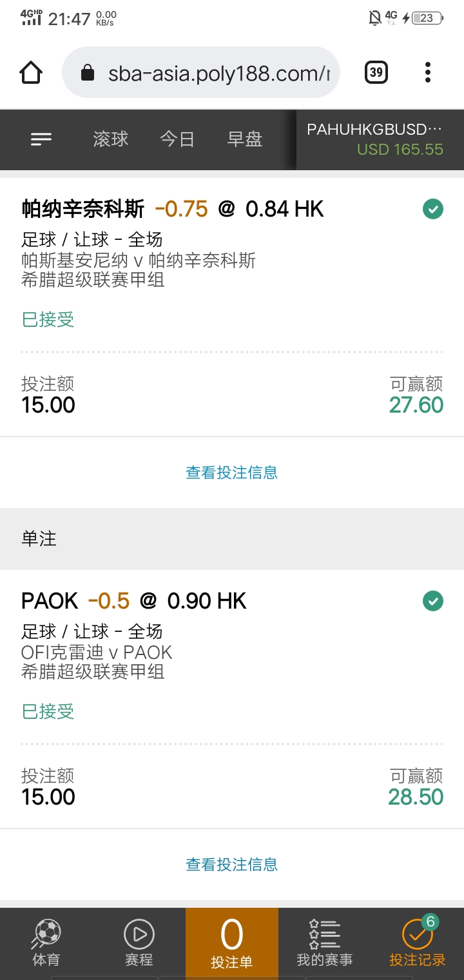Viewport: 464px width, 980px height.
Task: Click green check mark on PAOK bet
Action: [x=433, y=602]
